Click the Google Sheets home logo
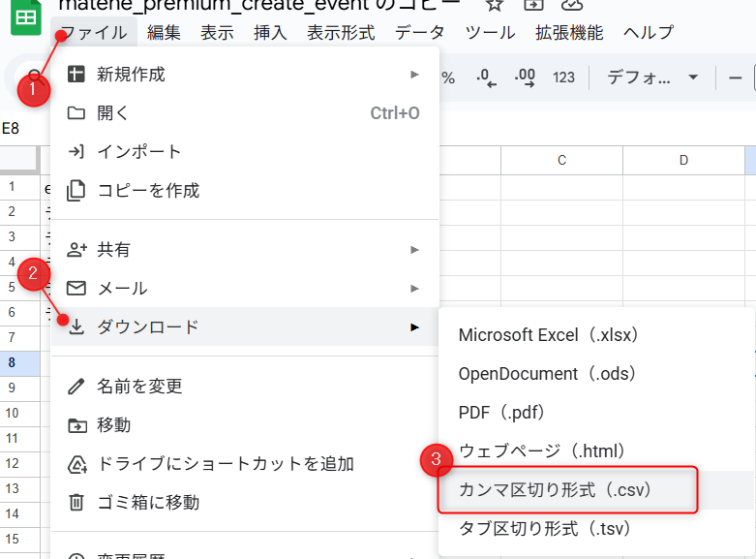 [x=26, y=17]
